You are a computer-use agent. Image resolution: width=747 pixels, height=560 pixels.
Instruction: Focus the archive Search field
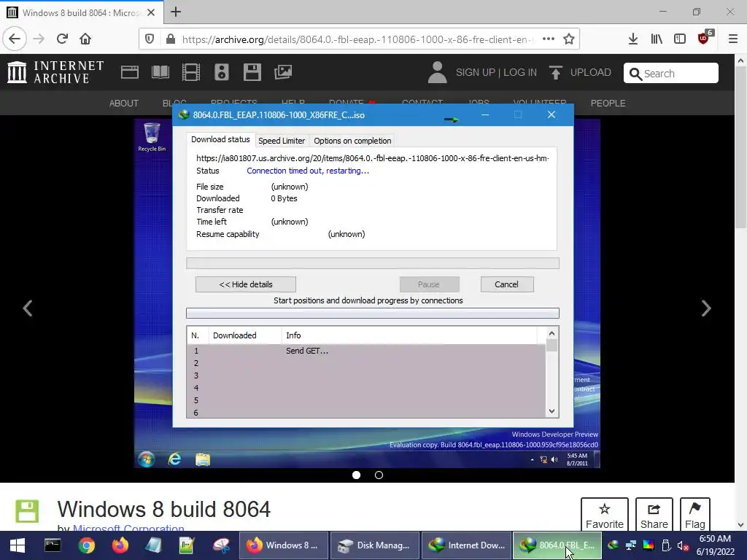tap(671, 74)
